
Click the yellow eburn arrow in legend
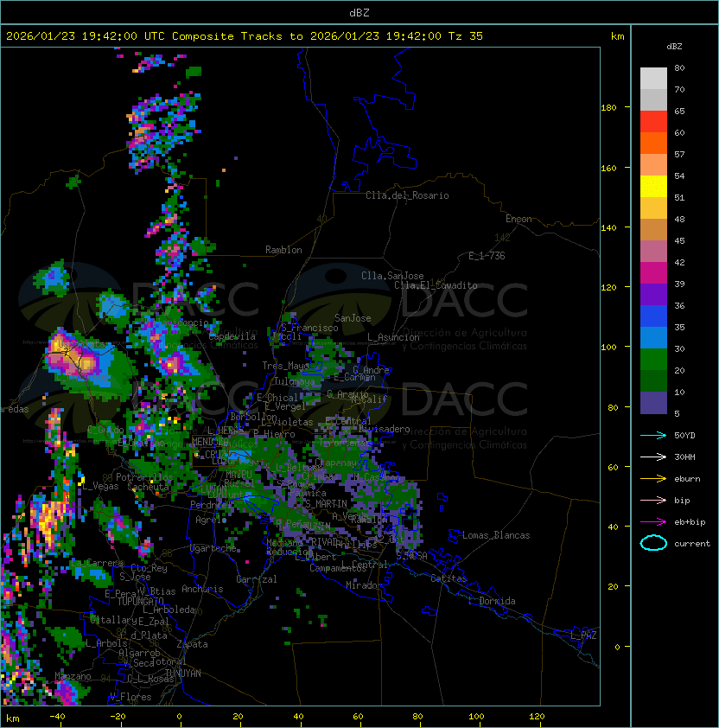pos(653,479)
